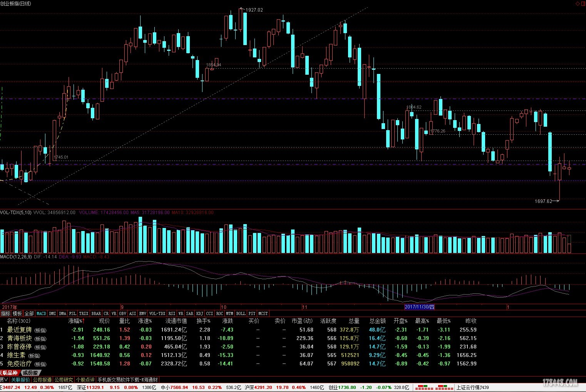
Task: Click the 深证 11329.1 index in status bar
Action: (90, 387)
